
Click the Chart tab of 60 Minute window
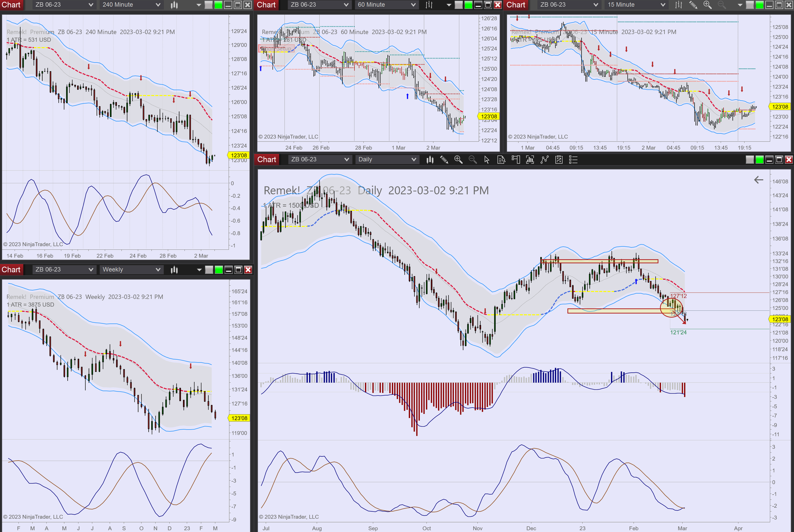click(x=266, y=5)
